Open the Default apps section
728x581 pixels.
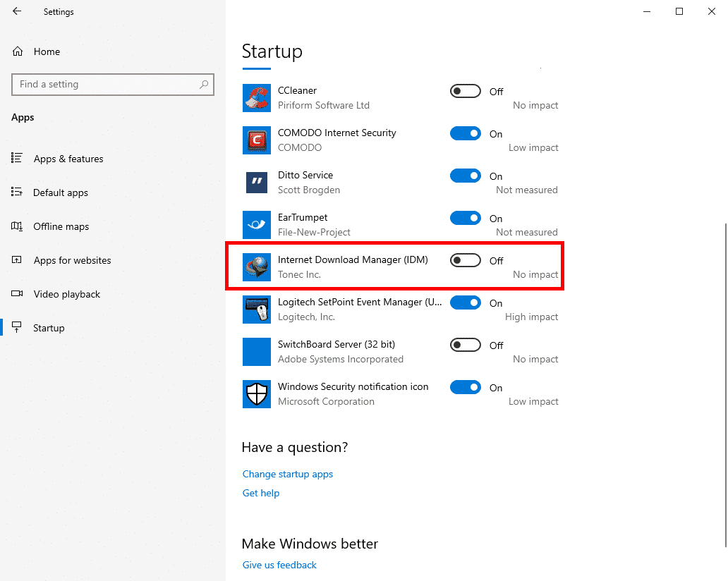coord(61,192)
